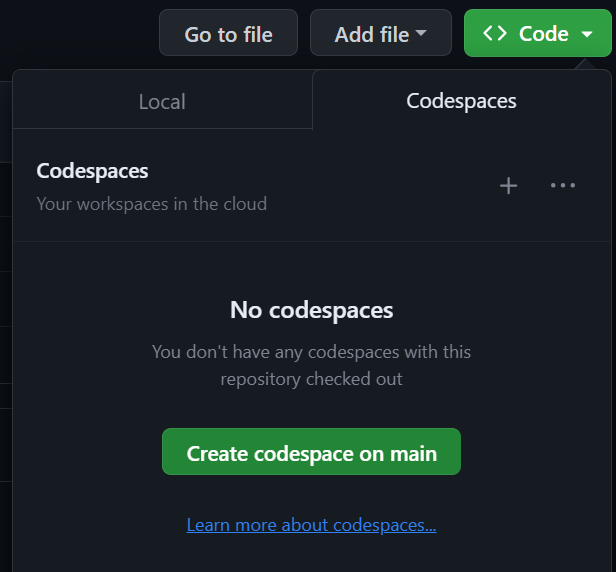
Task: Click the 'You don't have any codespaces' message
Action: tap(311, 365)
